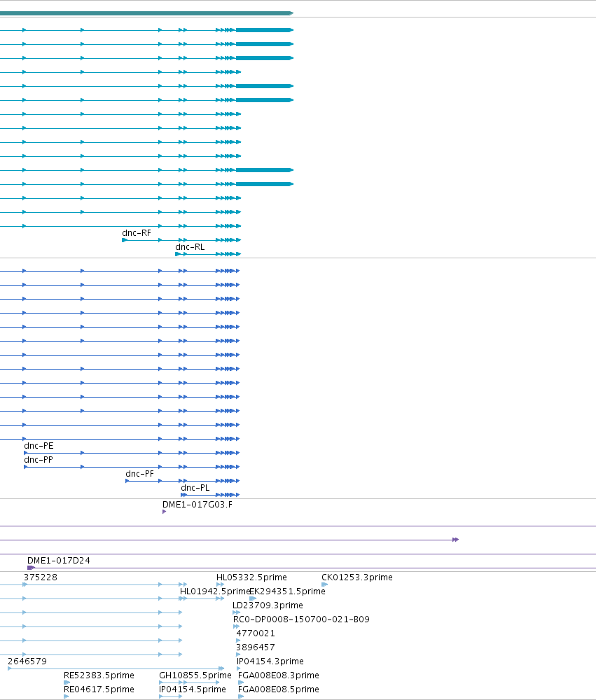Click the purple double-arrow end marker

click(455, 540)
